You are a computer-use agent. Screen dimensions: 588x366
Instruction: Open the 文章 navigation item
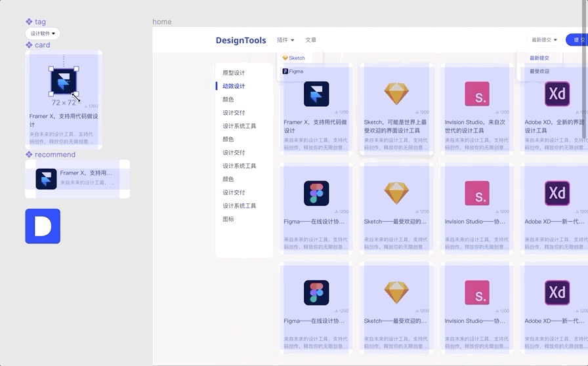[310, 40]
